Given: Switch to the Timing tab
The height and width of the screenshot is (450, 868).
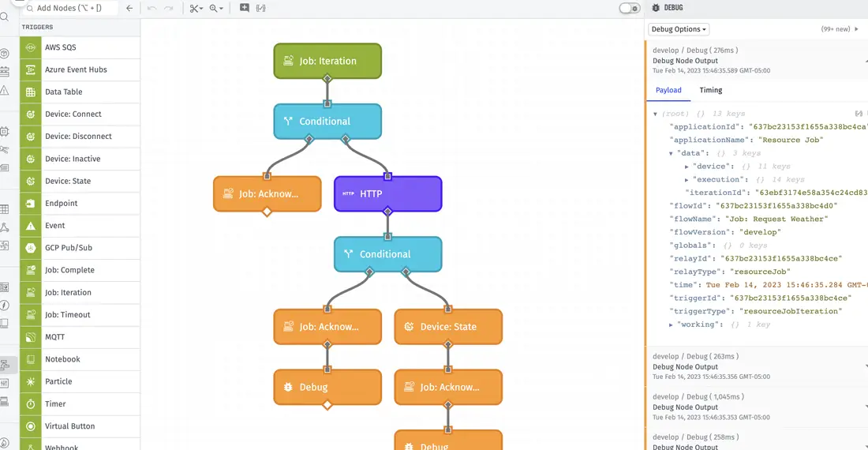Looking at the screenshot, I should (710, 90).
